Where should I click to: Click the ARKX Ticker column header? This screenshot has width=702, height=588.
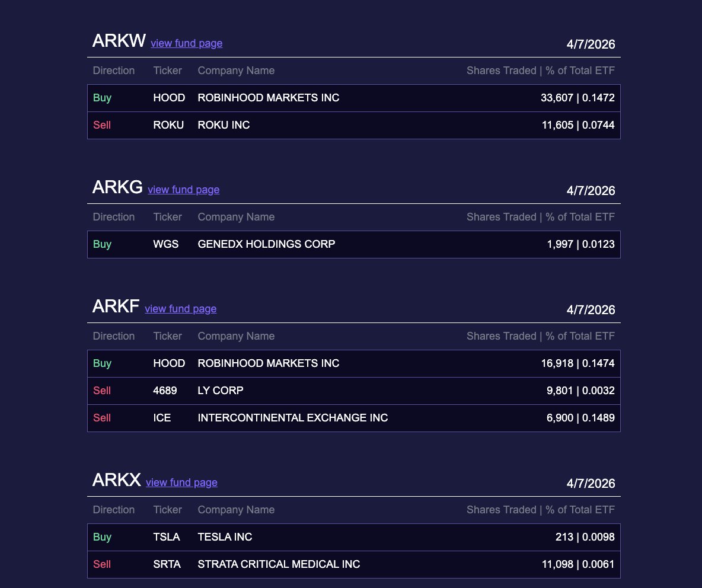point(167,510)
